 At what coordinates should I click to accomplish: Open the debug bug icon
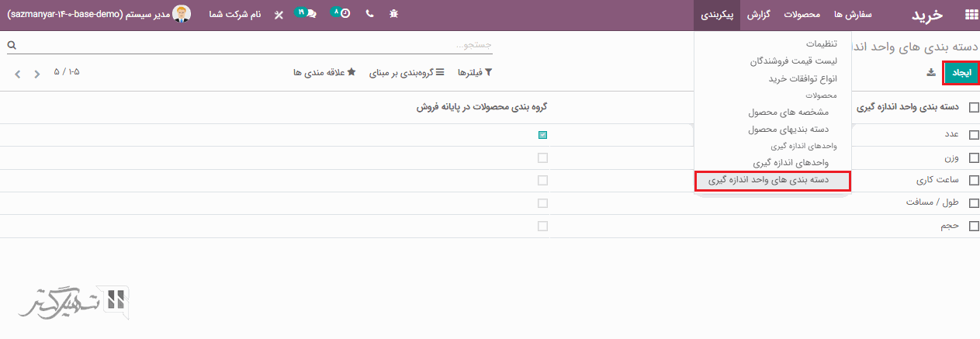click(x=393, y=15)
